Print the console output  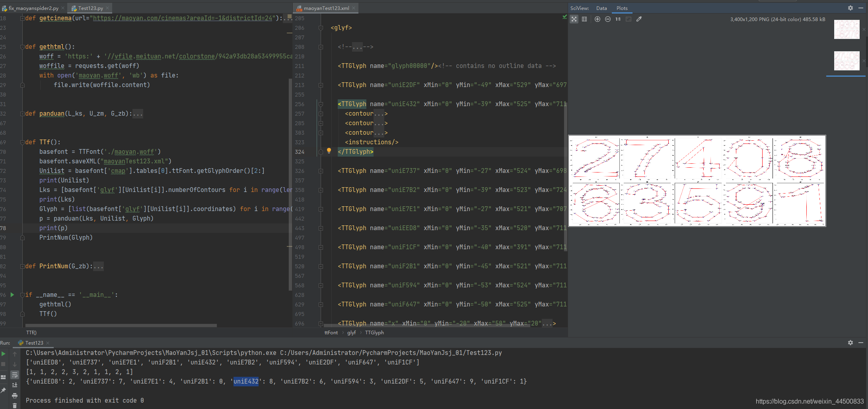pyautogui.click(x=15, y=395)
